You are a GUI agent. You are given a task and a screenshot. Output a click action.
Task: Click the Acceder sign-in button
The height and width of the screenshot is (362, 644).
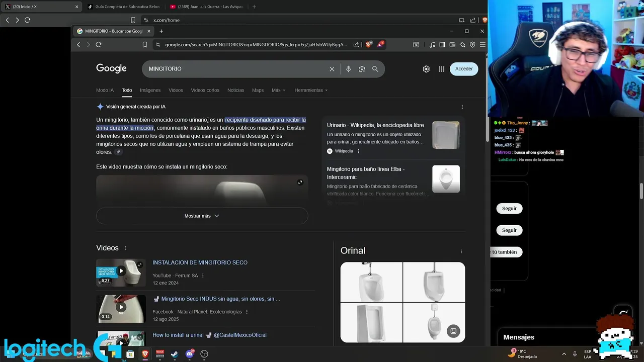464,69
